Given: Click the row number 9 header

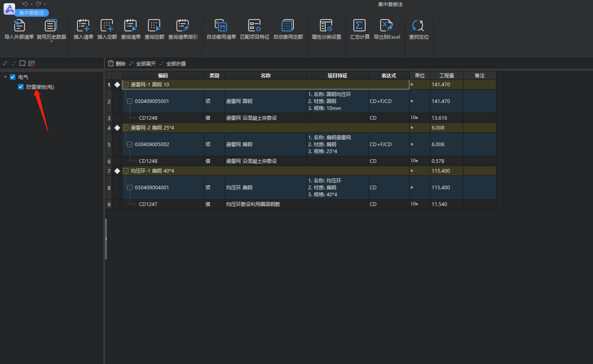Looking at the screenshot, I should (109, 204).
